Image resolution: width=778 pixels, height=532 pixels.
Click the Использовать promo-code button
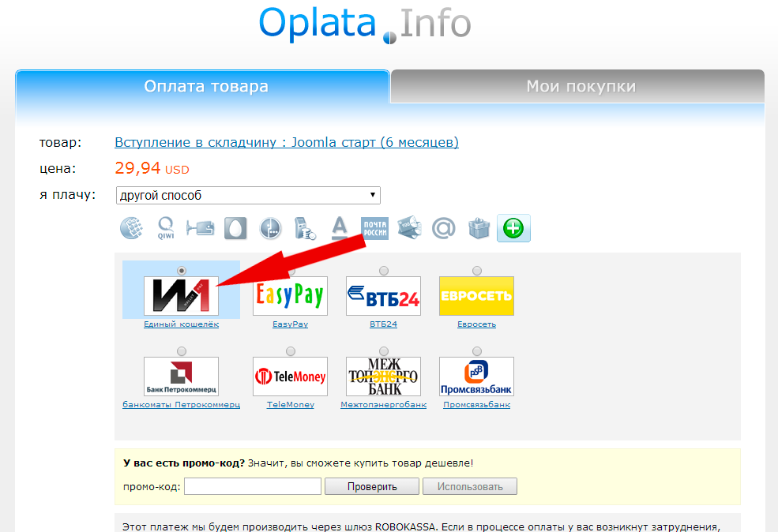[470, 486]
